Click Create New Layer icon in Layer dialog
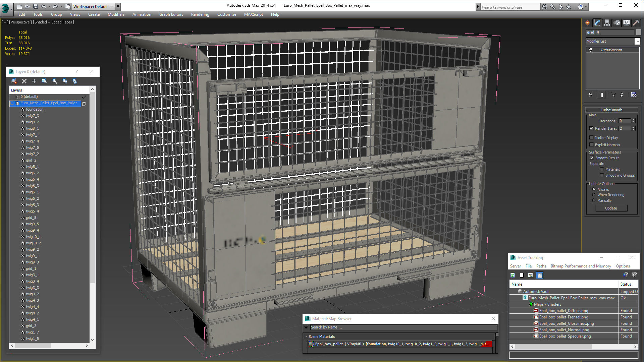 pos(14,81)
